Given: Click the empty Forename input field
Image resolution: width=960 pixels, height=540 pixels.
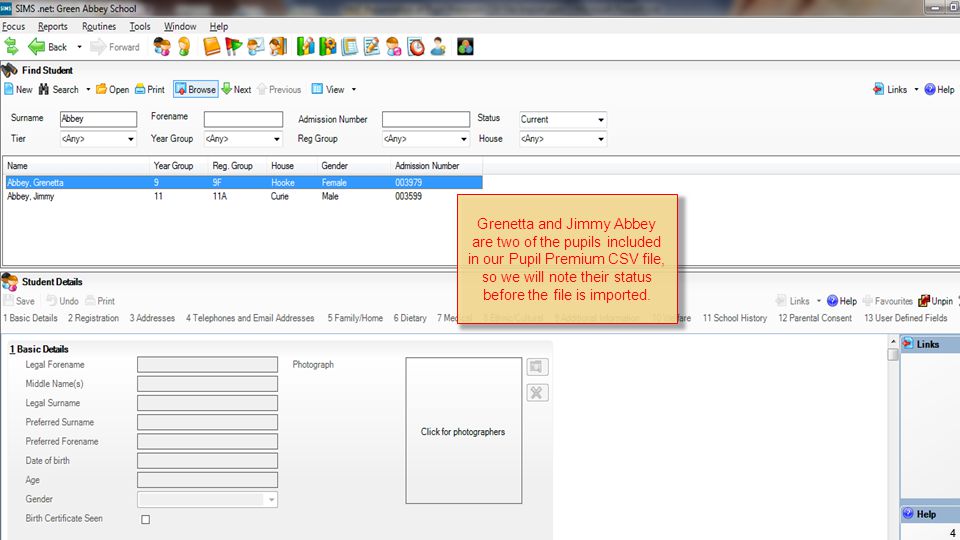Looking at the screenshot, I should (x=243, y=119).
